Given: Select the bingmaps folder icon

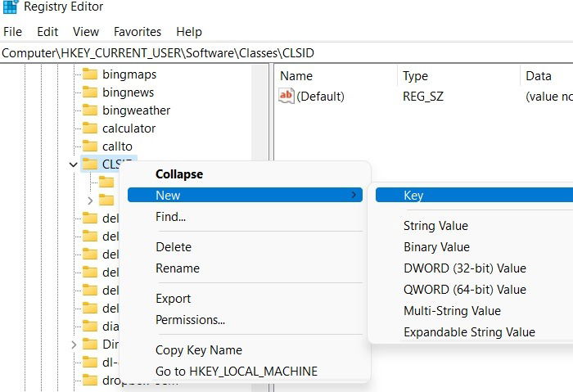Looking at the screenshot, I should coord(89,74).
